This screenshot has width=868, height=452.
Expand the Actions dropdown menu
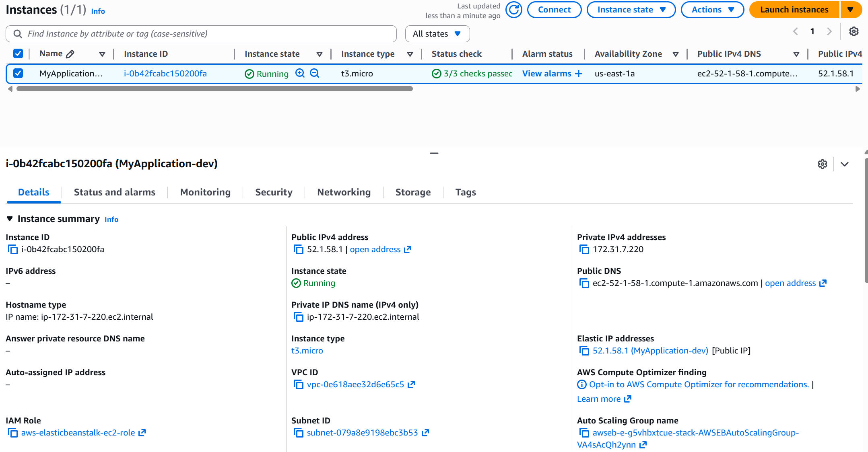[x=712, y=10]
